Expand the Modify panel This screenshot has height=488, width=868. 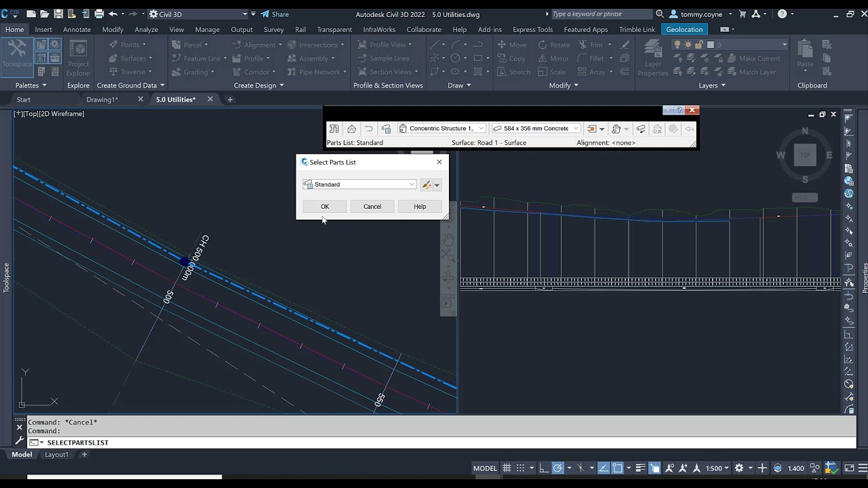[564, 85]
